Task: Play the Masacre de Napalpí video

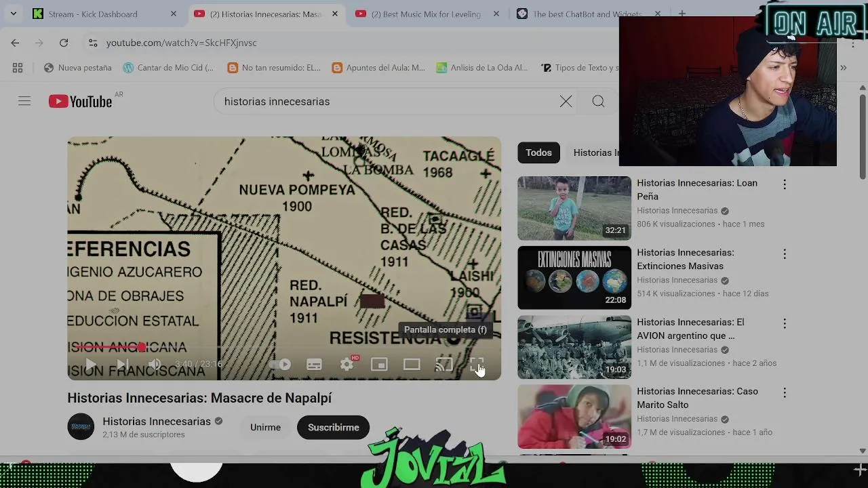Action: (x=91, y=365)
